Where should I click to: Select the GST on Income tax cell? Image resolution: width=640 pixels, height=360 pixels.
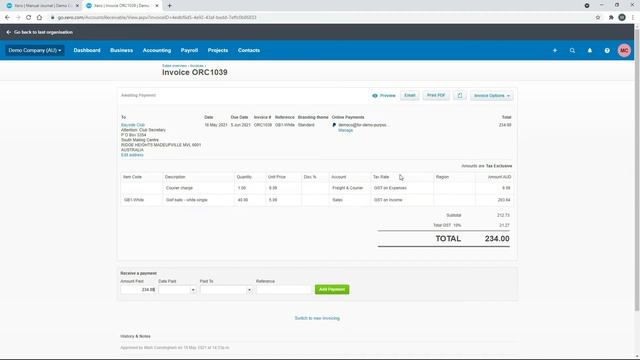click(402, 200)
